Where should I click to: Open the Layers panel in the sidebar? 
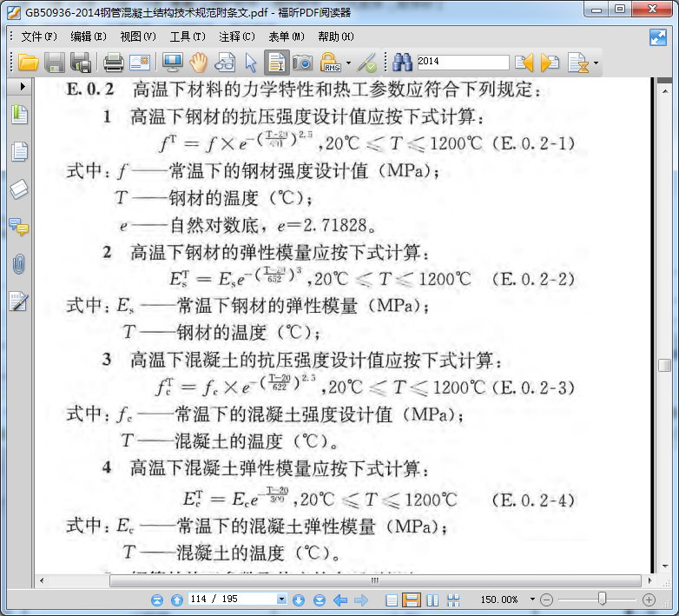tap(18, 189)
